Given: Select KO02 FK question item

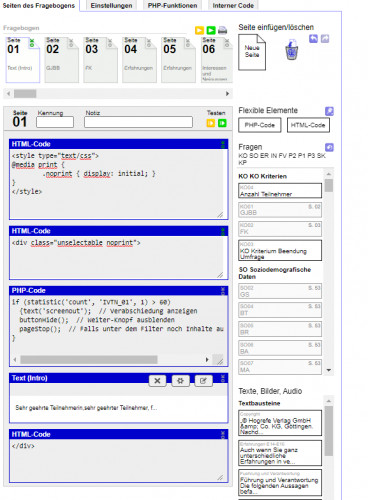Looking at the screenshot, I should [x=280, y=229].
